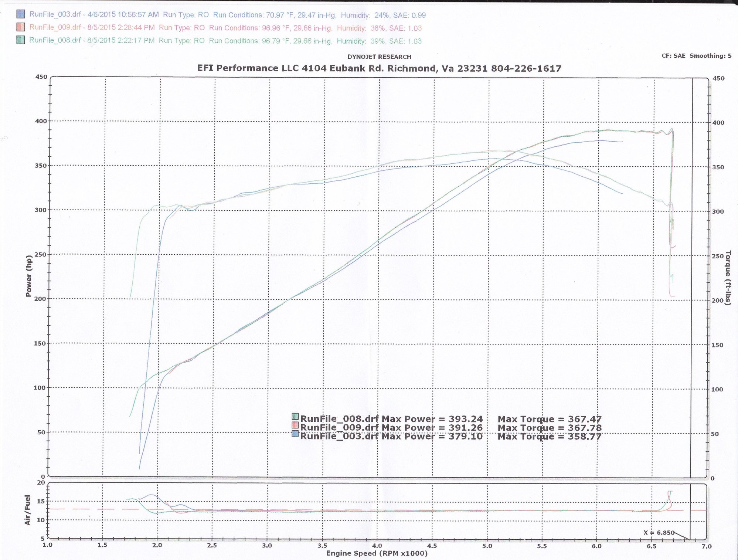Click Max Power = 393.24 value
Viewport: 738px width, 560px height.
[x=432, y=419]
